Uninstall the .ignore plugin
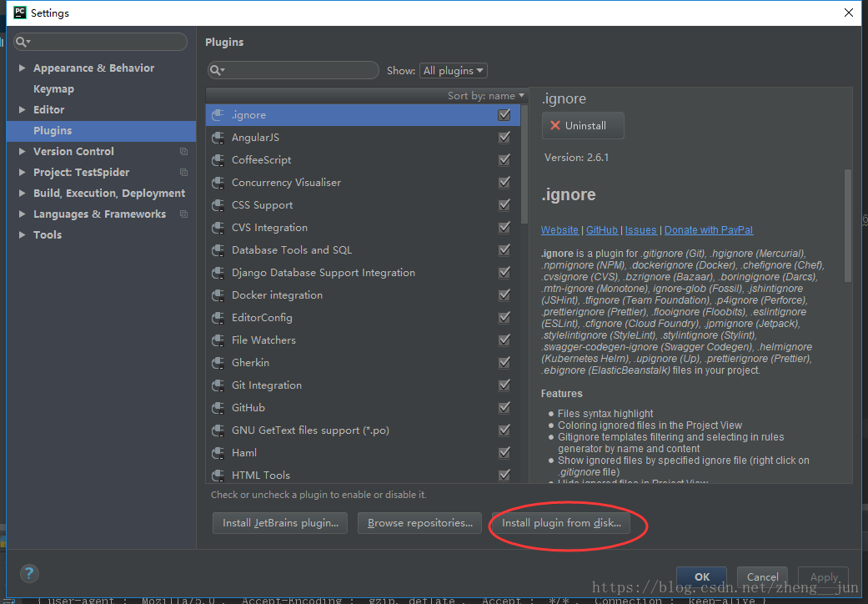868x604 pixels. point(583,126)
